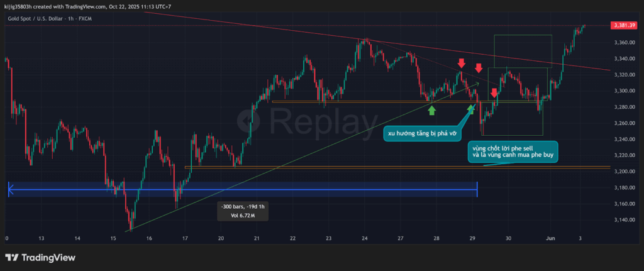The height and width of the screenshot is (271, 644).
Task: Click the right green up arrow marker
Action: pos(471,109)
